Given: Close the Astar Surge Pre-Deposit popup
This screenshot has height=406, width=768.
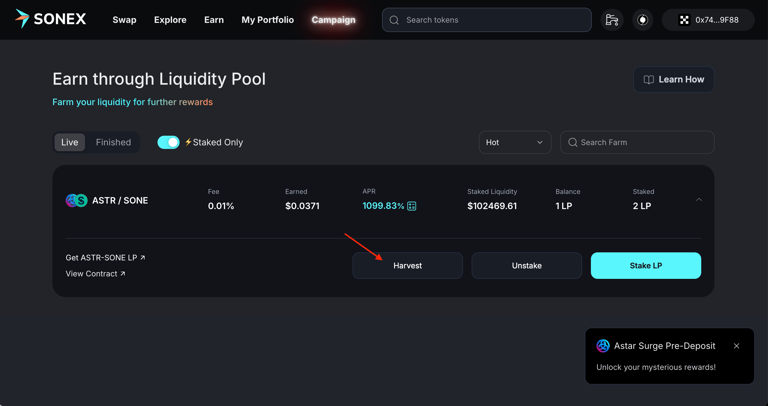Looking at the screenshot, I should (736, 346).
